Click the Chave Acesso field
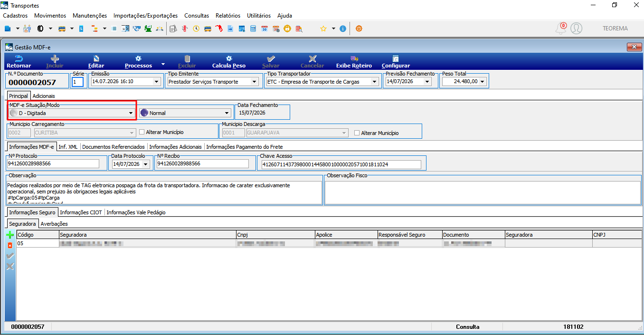 [341, 164]
